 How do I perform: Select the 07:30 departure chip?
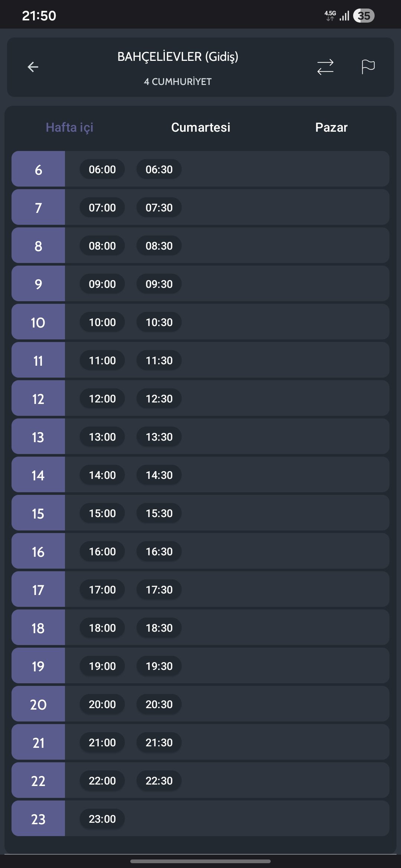(x=159, y=207)
